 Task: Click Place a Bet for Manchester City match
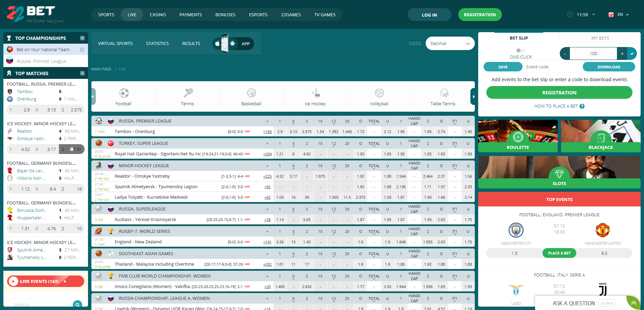click(x=559, y=253)
